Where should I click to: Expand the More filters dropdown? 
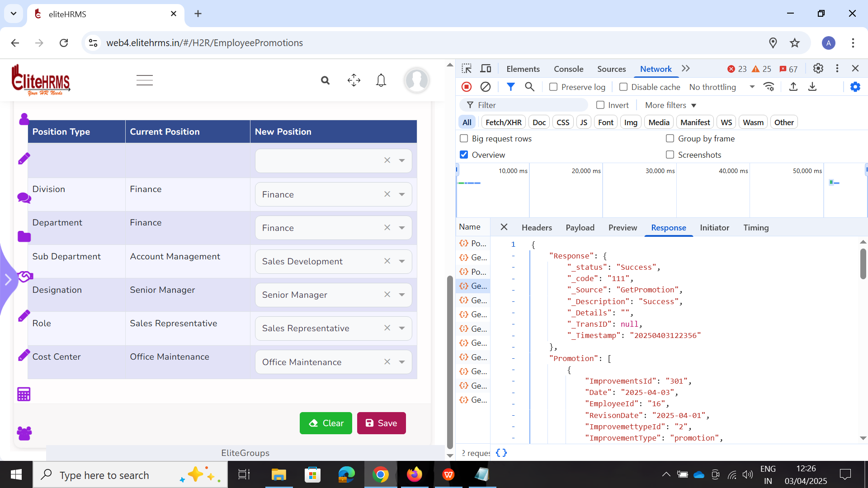point(670,105)
